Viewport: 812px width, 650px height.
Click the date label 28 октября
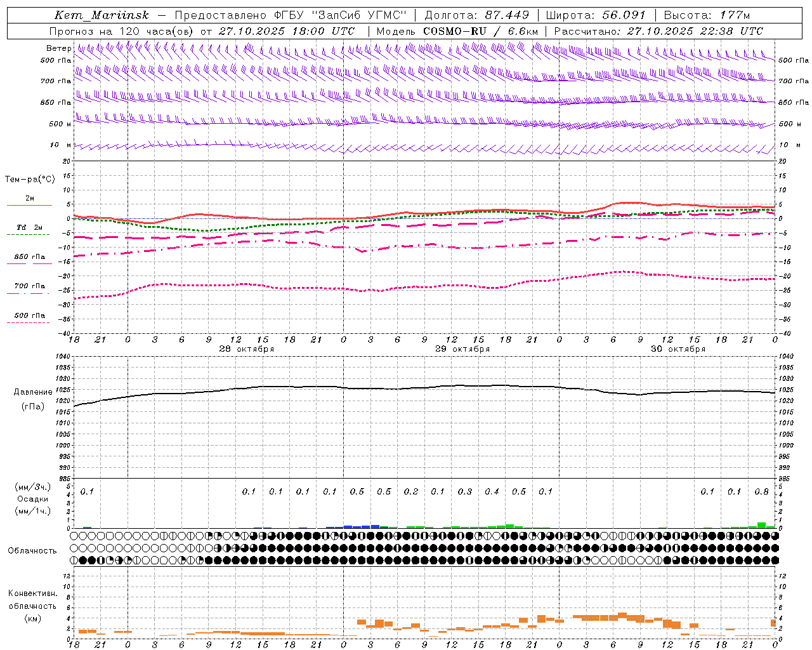pos(247,349)
